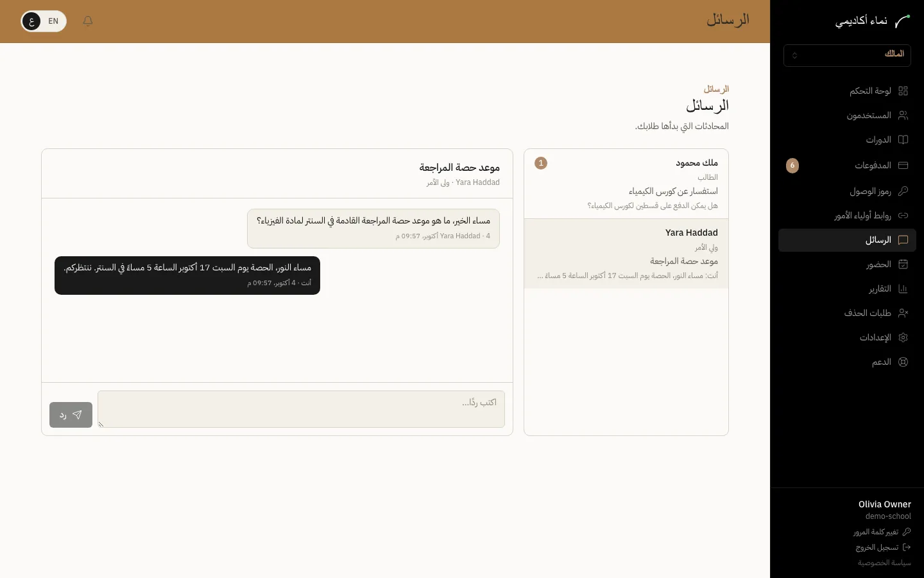
Task: Click the chat icon beside الرسائل in sidebar
Action: pos(903,240)
